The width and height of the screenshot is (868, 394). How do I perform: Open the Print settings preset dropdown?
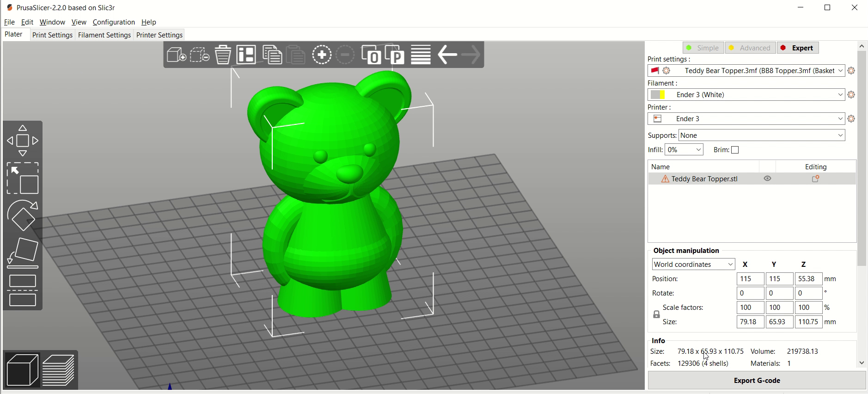pos(746,71)
